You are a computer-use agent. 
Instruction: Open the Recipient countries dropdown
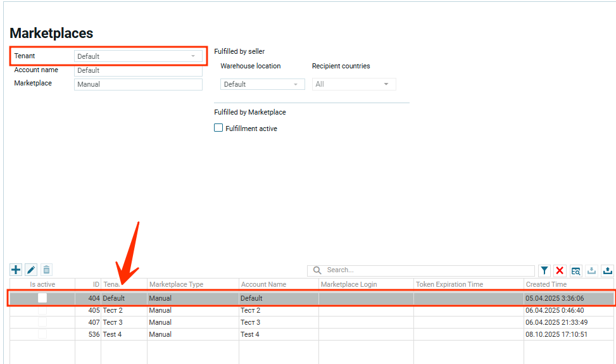point(353,84)
